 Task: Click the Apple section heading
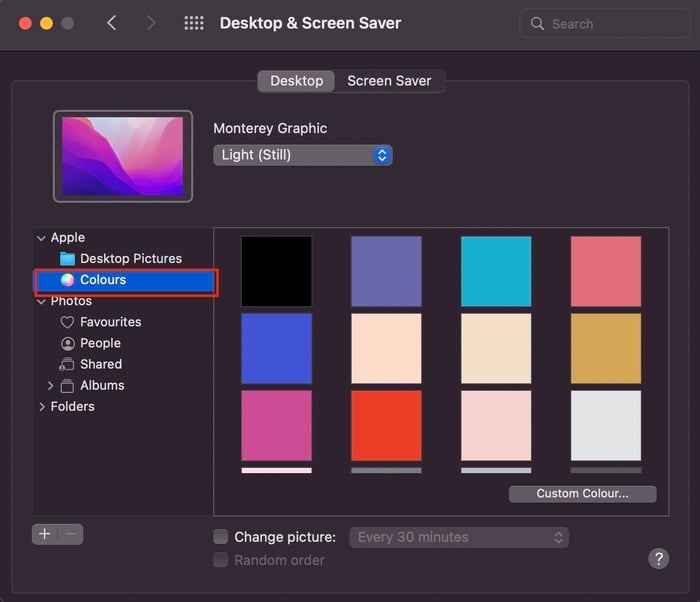click(67, 238)
